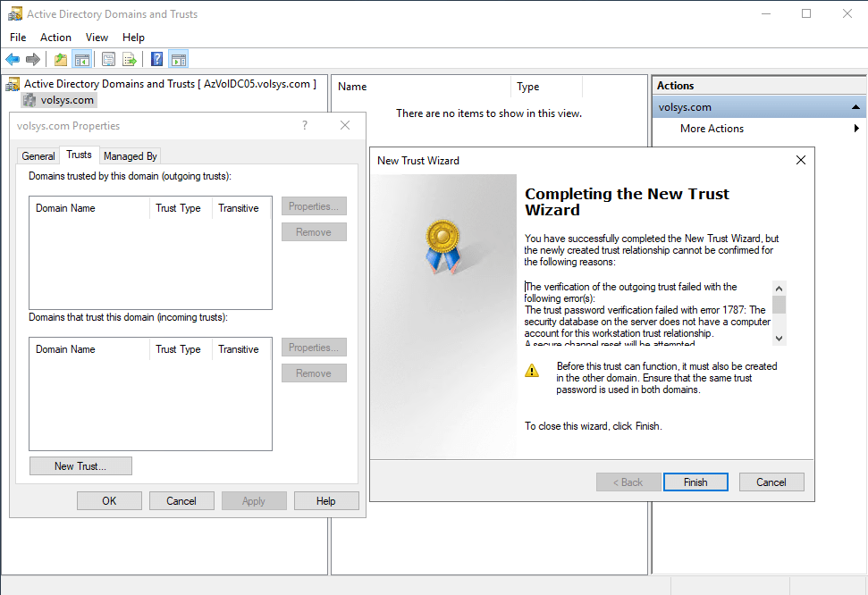This screenshot has width=868, height=595.
Task: Click the Up one level folder icon
Action: [61, 60]
